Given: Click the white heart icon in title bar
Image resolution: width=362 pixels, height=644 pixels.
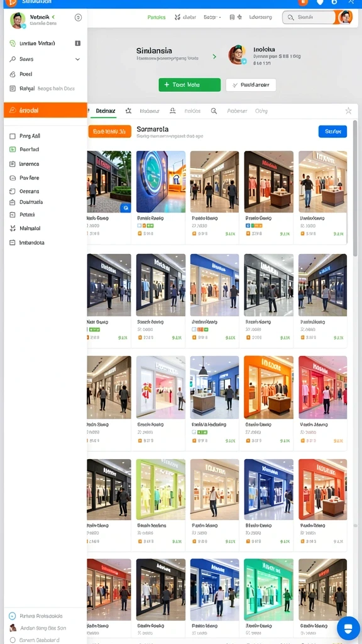Looking at the screenshot, I should click(x=320, y=3).
